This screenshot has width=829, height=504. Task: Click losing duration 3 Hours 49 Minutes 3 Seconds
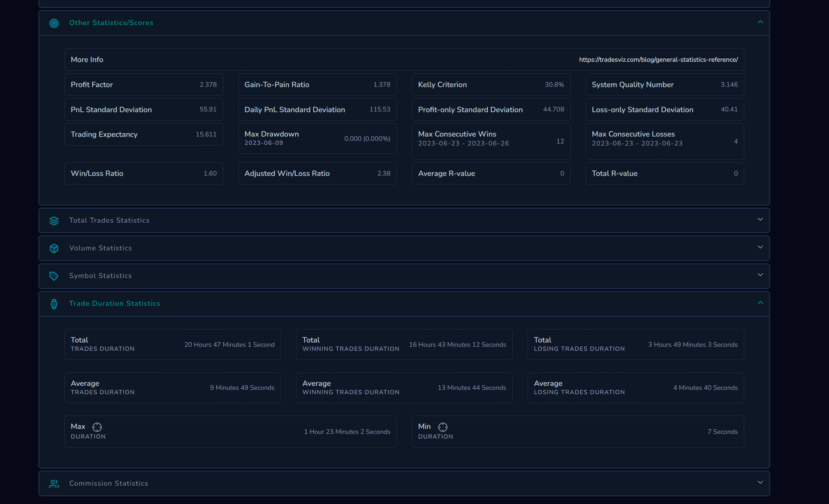(693, 344)
